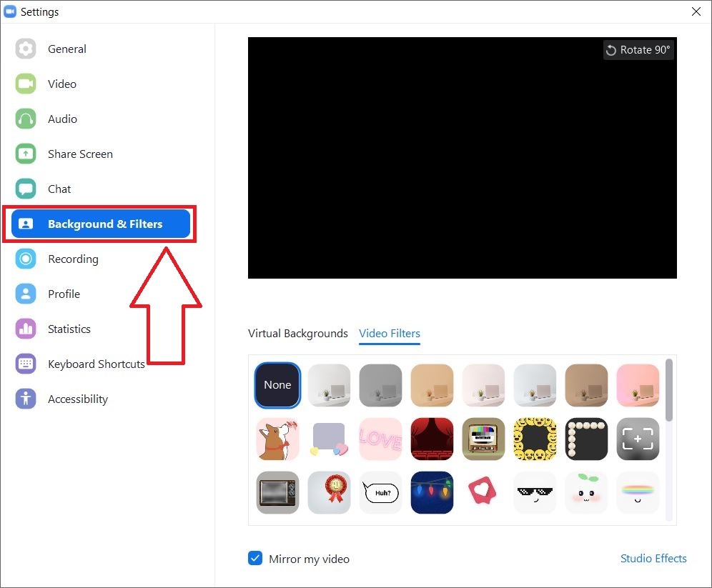
Task: Select the None video filter
Action: click(x=277, y=385)
